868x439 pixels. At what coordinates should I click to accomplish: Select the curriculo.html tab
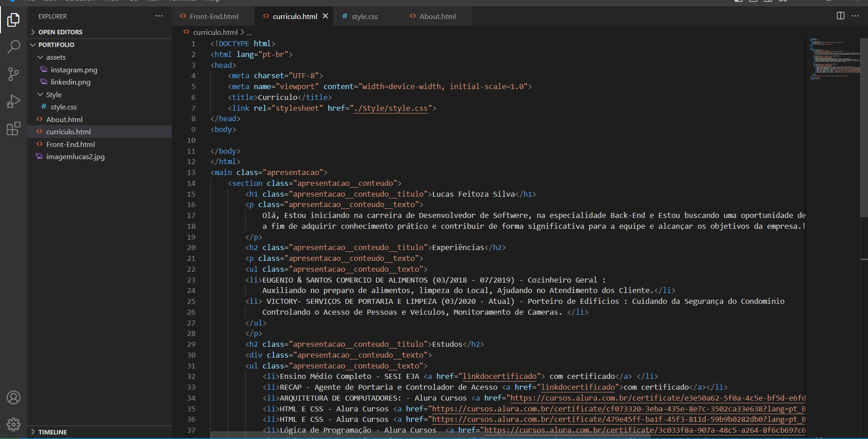[294, 16]
